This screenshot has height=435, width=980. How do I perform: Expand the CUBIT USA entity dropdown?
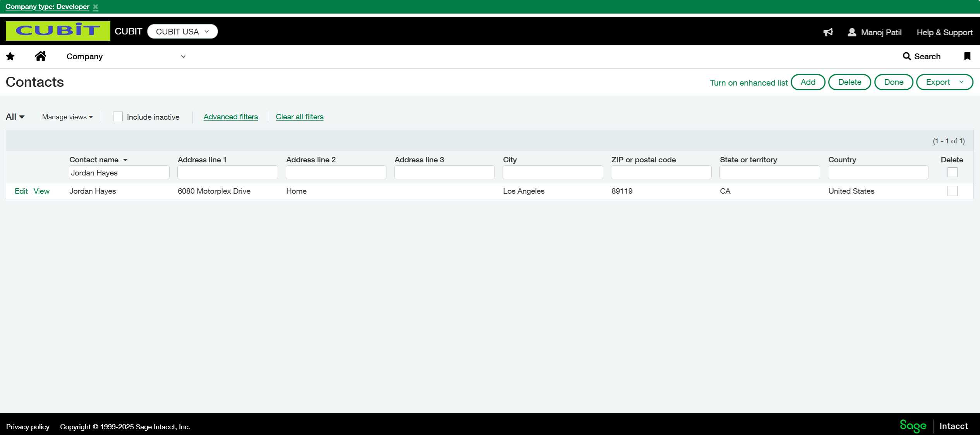182,32
